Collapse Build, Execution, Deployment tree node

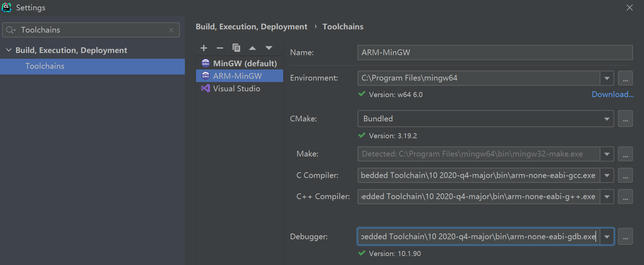[9, 50]
